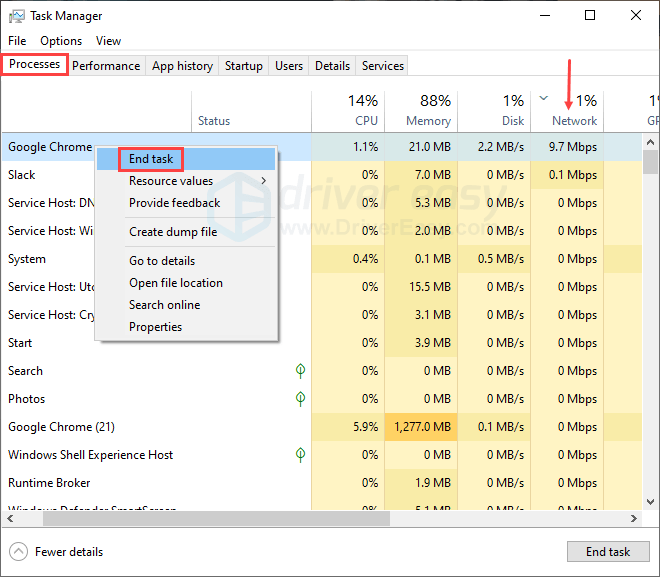Collapse view using Fewer details arrow icon

(x=19, y=551)
